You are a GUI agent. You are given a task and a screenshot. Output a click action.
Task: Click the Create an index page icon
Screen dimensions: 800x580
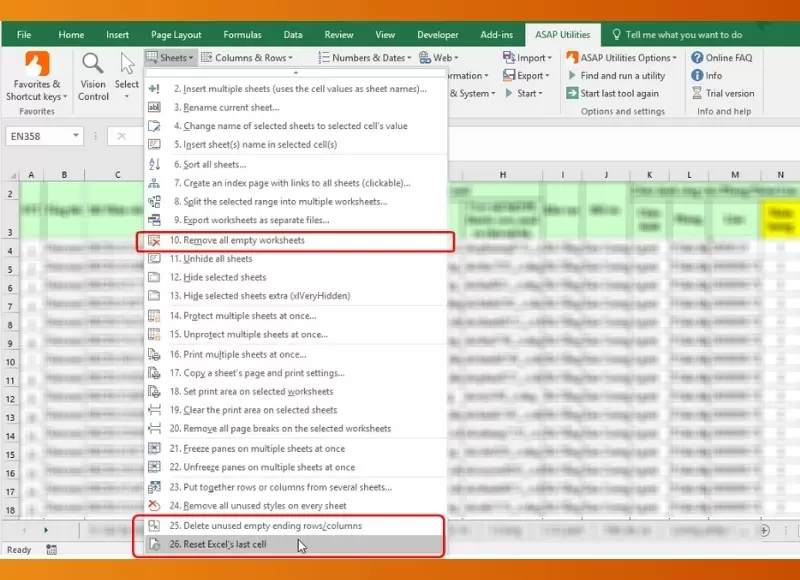[x=154, y=183]
